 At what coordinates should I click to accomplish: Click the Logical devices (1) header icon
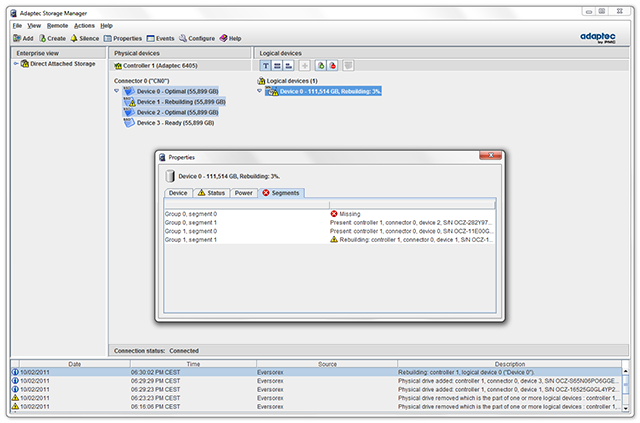261,81
